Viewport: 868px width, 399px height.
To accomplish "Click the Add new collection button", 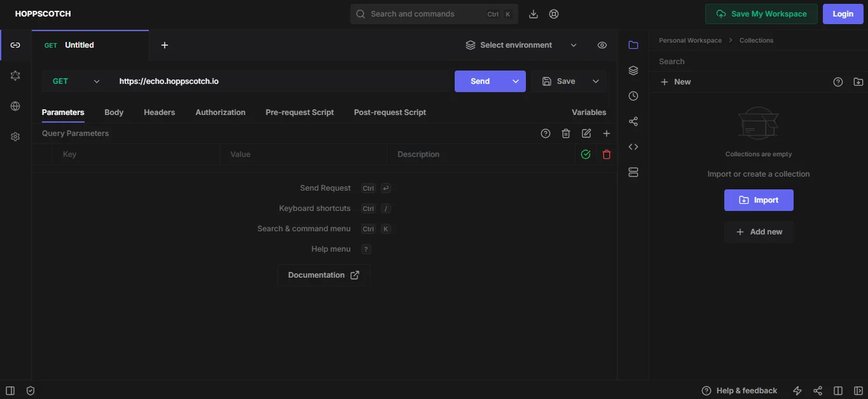I will [759, 232].
